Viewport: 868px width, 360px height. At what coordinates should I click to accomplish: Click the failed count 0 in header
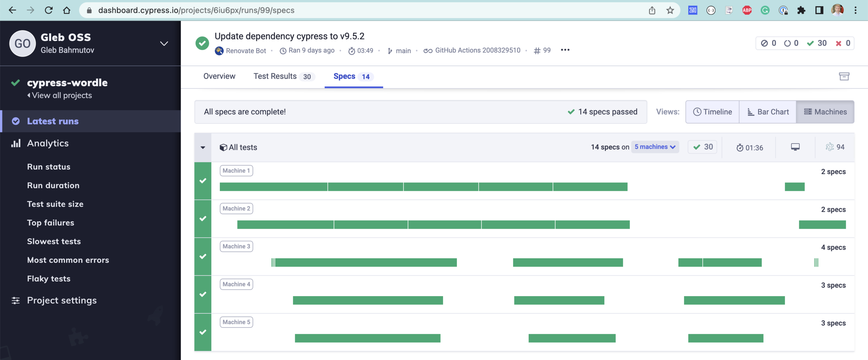click(x=843, y=43)
